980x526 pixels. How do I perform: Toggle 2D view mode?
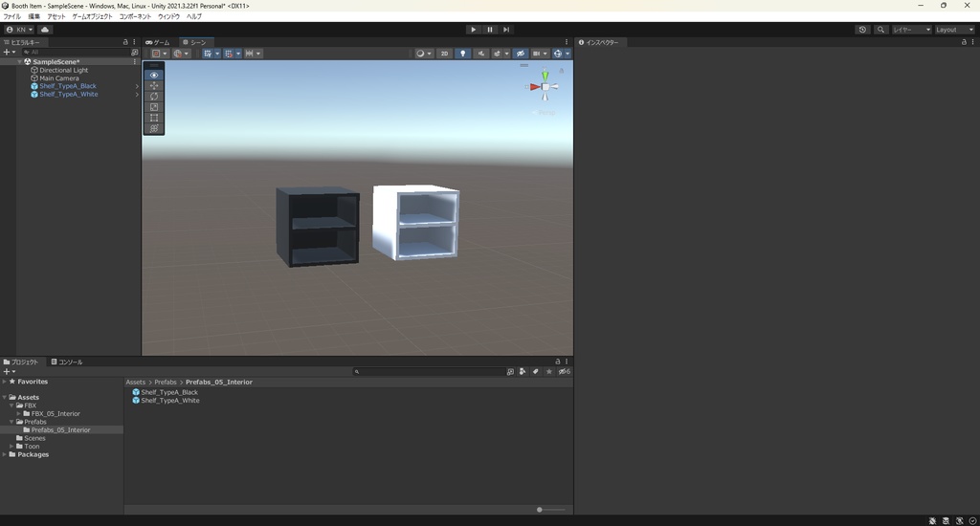coord(444,54)
